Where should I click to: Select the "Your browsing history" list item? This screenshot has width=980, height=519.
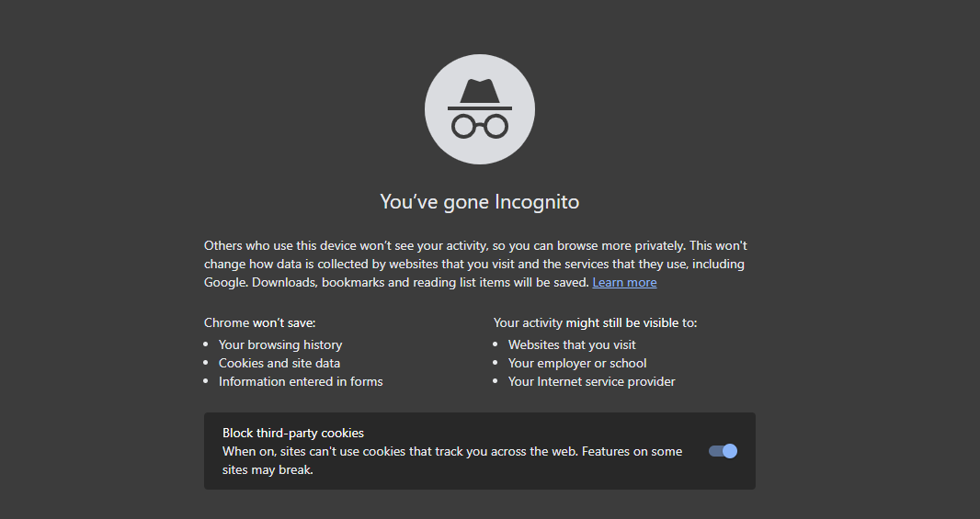[280, 344]
